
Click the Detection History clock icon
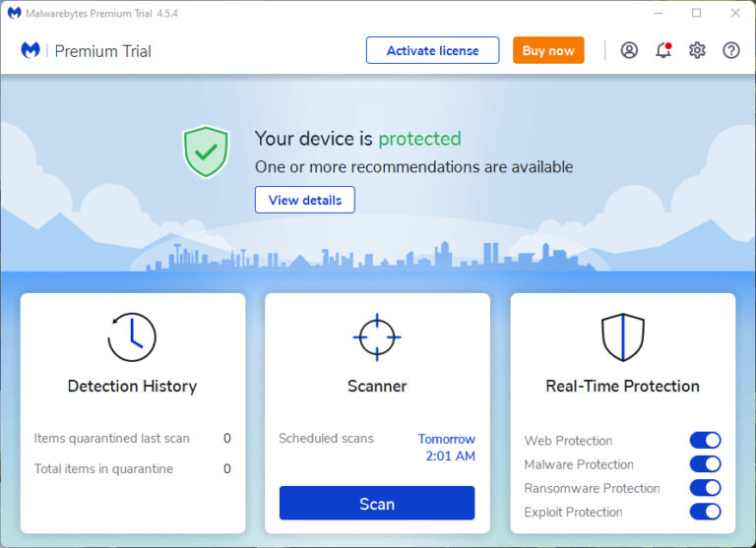131,337
